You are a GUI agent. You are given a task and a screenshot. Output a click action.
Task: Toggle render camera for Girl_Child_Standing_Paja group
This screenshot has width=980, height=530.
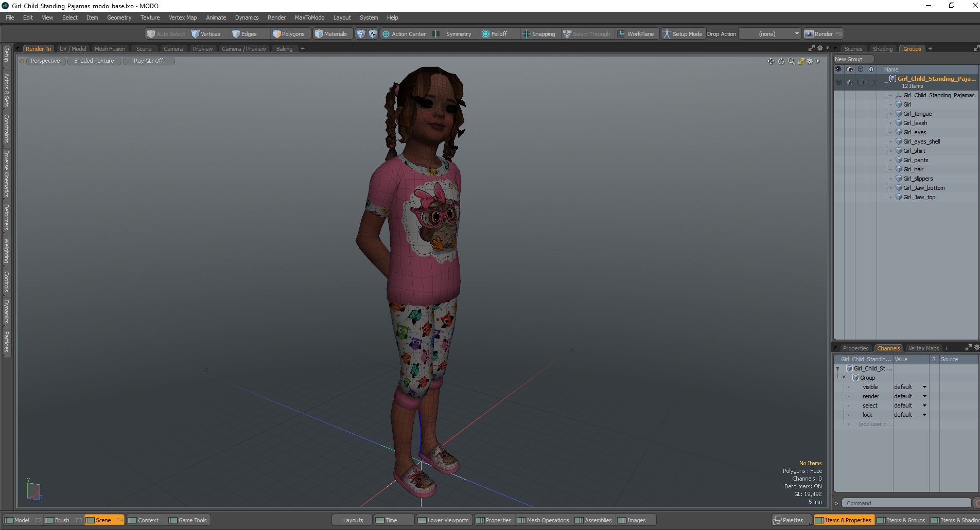click(x=850, y=82)
